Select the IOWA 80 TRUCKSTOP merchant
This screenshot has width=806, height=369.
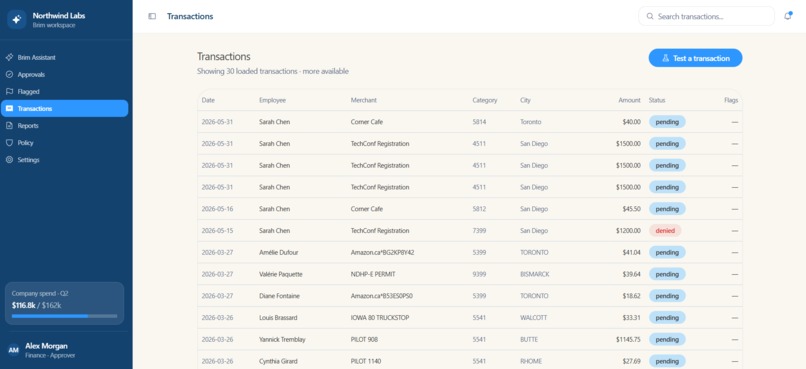380,318
